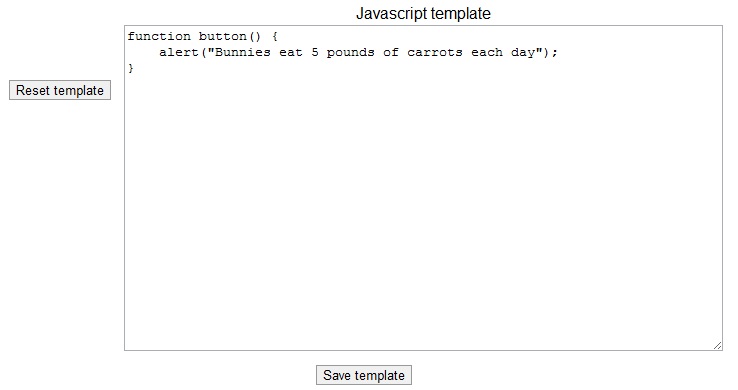
Task: Click the word "button" in first code line
Action: pyautogui.click(x=223, y=36)
